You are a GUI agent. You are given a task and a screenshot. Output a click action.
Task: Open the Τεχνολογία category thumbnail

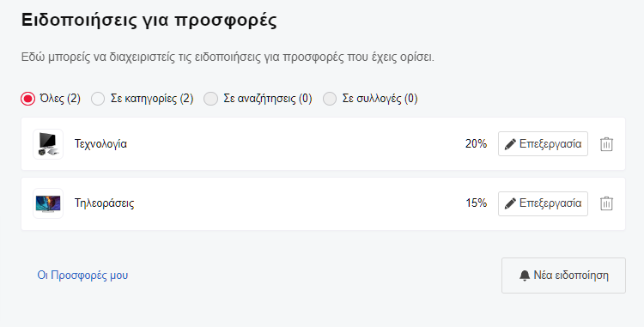pyautogui.click(x=48, y=144)
